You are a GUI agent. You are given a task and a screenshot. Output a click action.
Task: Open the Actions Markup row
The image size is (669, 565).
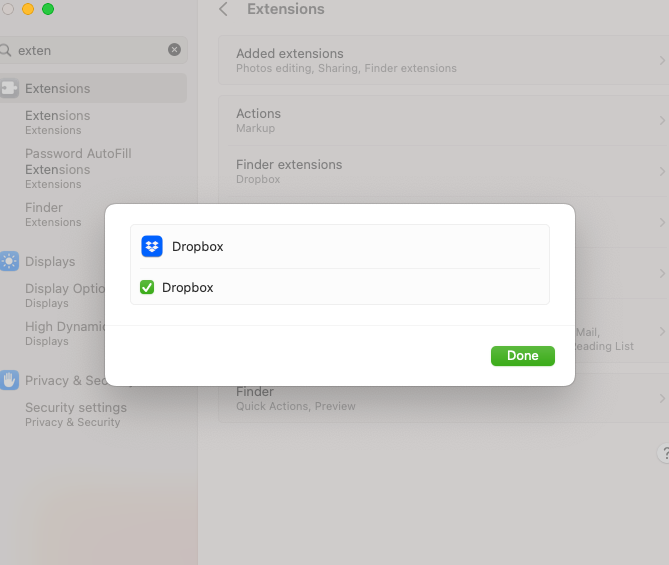[444, 120]
